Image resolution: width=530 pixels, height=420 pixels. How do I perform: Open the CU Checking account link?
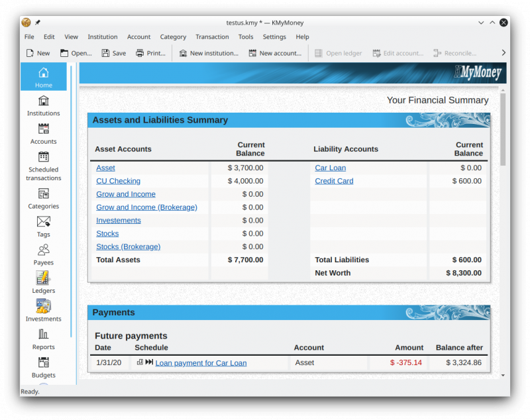coord(118,181)
